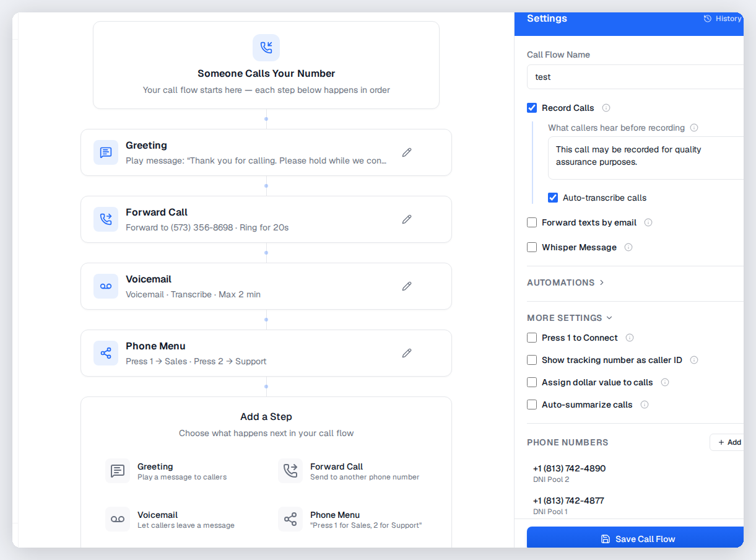Click the Greeting message bubble icon
Screen dimensions: 756x560
(105, 152)
